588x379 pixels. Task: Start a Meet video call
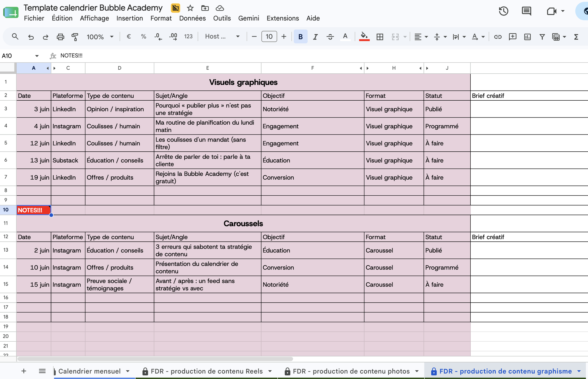coord(552,11)
